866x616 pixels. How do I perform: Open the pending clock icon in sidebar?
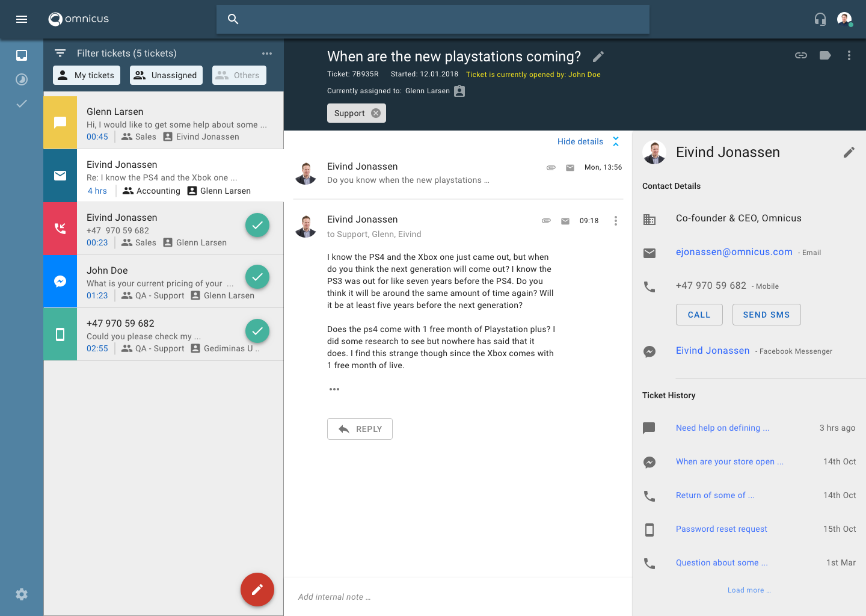22,79
